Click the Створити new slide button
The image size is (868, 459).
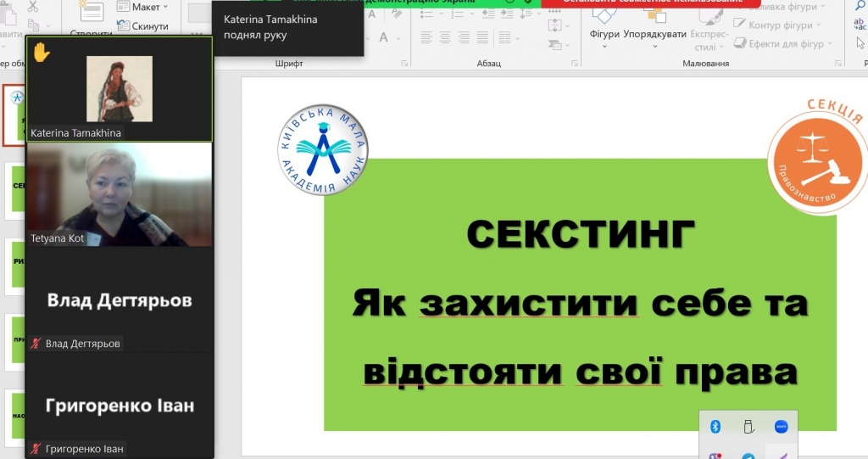click(x=92, y=19)
